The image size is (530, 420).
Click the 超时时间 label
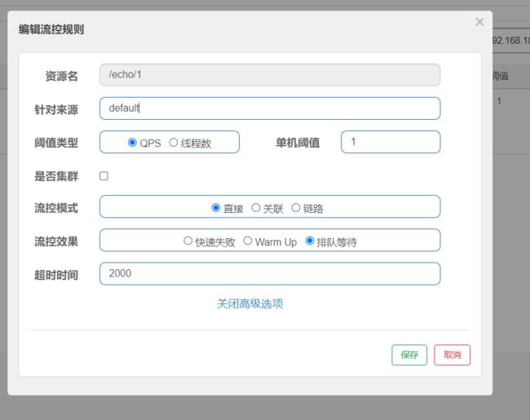pos(56,275)
